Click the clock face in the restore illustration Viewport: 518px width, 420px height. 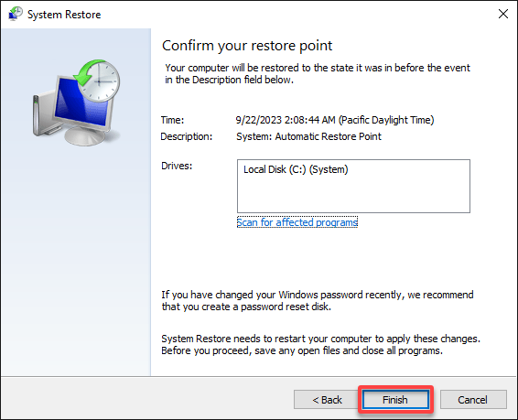pos(100,81)
